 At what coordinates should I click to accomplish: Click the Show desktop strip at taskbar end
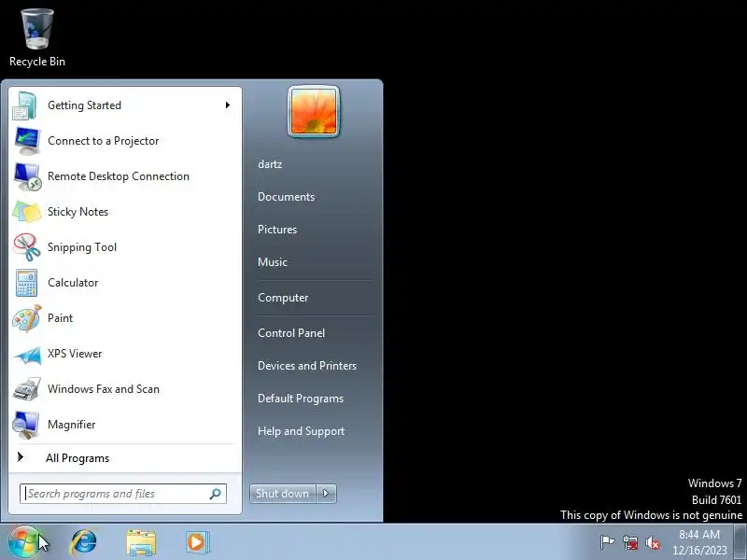point(740,542)
